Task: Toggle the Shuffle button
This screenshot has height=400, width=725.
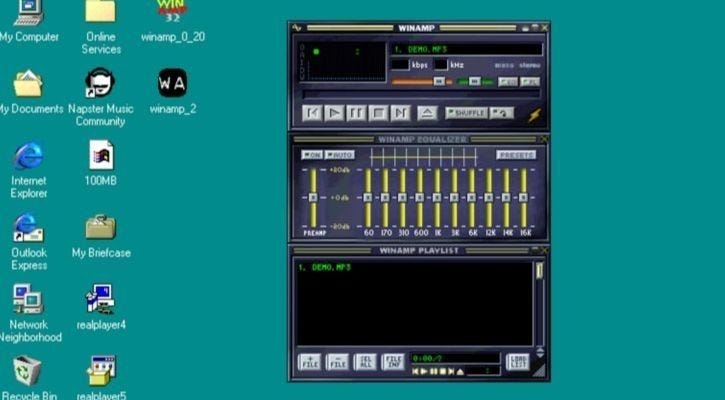Action: point(466,113)
